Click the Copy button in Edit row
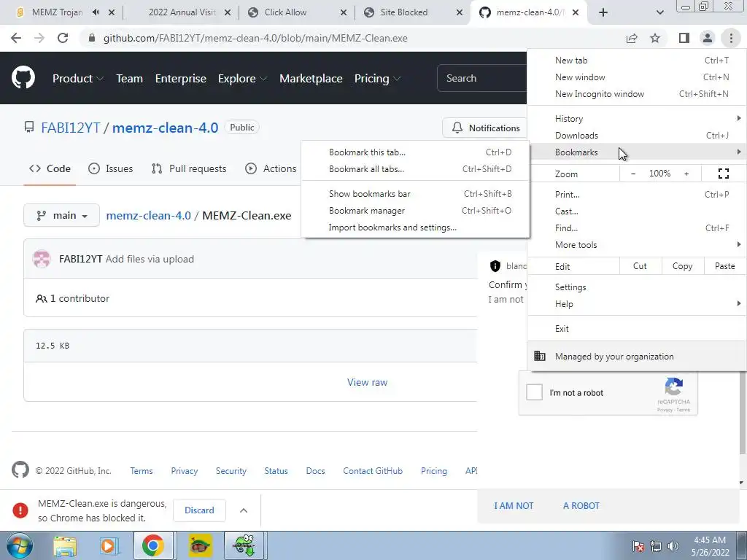This screenshot has height=560, width=747. pos(682,266)
